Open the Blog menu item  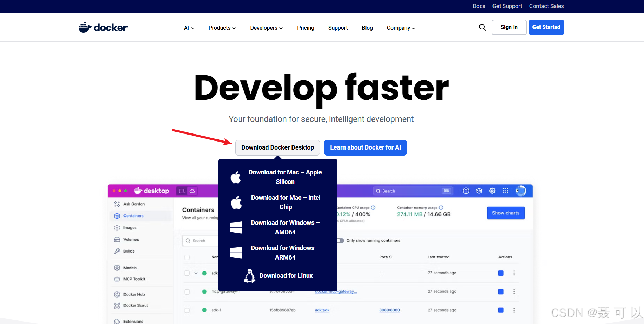pyautogui.click(x=367, y=28)
